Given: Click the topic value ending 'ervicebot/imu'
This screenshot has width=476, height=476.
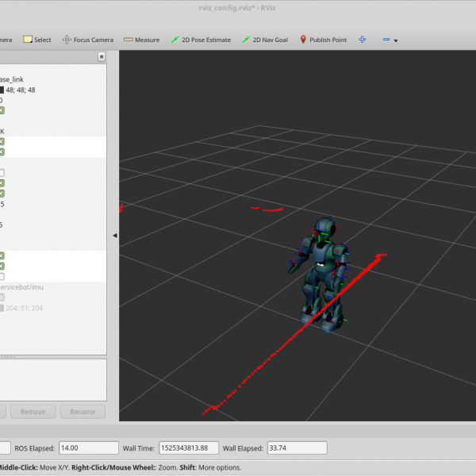Looking at the screenshot, I should [21, 287].
